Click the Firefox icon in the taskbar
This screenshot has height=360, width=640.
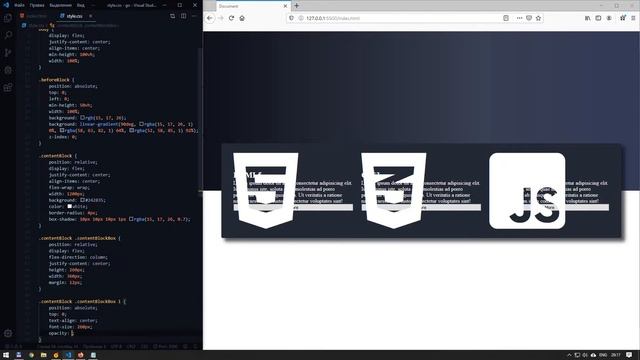tap(80, 355)
